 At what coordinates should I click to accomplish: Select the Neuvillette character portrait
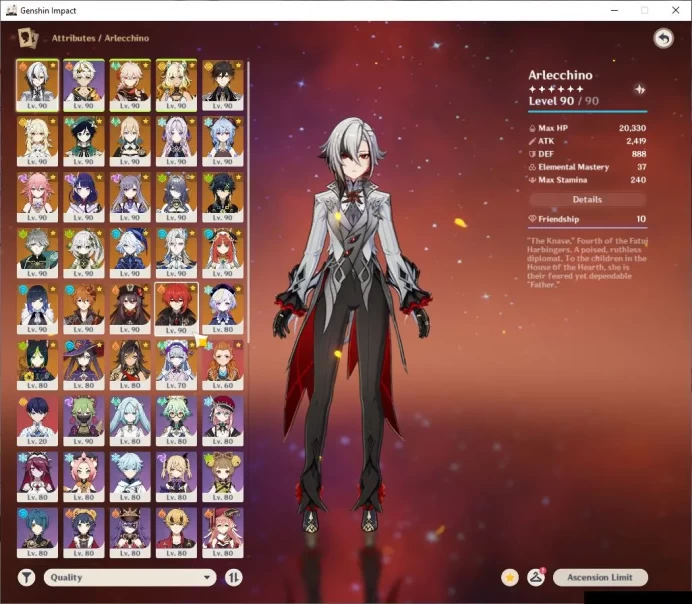pos(177,253)
